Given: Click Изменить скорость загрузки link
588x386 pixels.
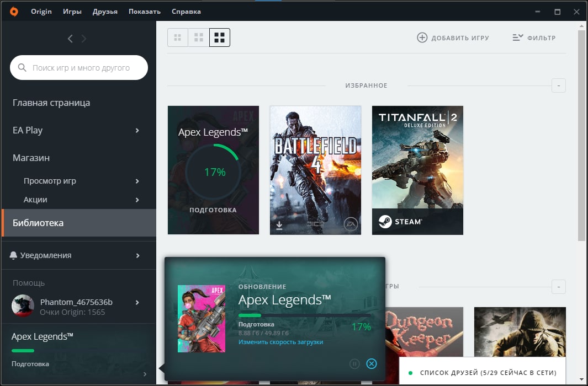Looking at the screenshot, I should [280, 342].
